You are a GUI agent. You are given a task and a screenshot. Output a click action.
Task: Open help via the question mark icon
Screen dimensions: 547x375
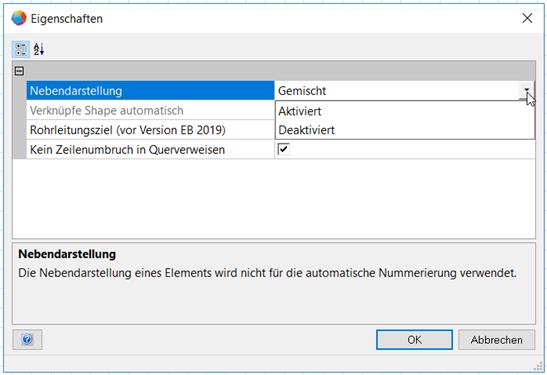(27, 339)
